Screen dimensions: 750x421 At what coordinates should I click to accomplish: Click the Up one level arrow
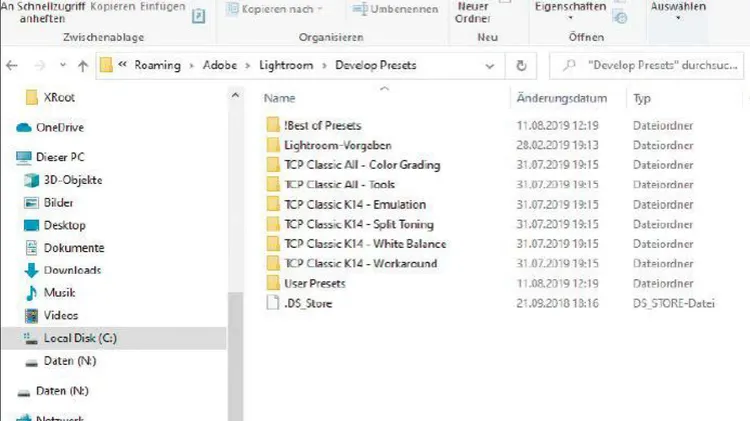(83, 66)
